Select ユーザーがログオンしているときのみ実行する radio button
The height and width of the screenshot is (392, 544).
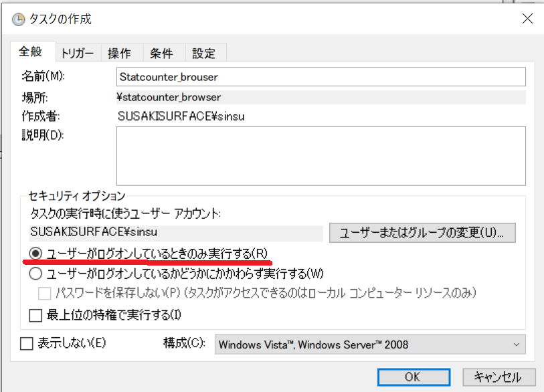(35, 254)
